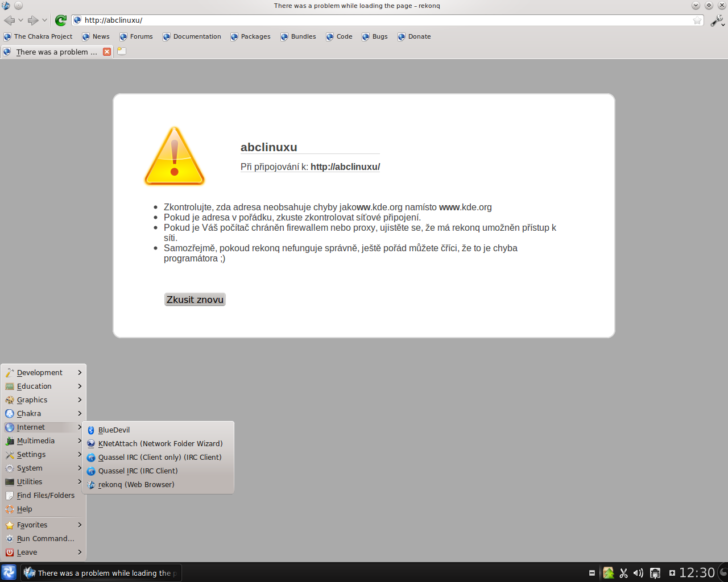The width and height of the screenshot is (728, 582).
Task: Open the Multimedia menu category
Action: pos(43,441)
